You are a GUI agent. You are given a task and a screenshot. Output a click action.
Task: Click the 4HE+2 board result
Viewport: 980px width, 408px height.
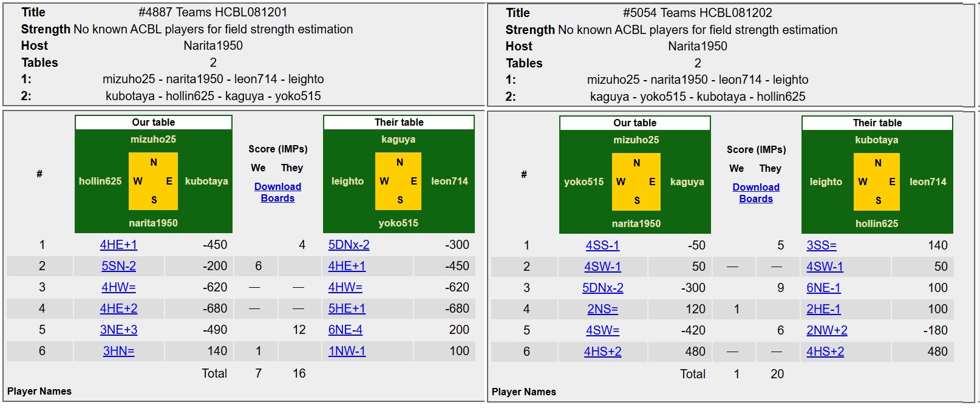[x=118, y=308]
